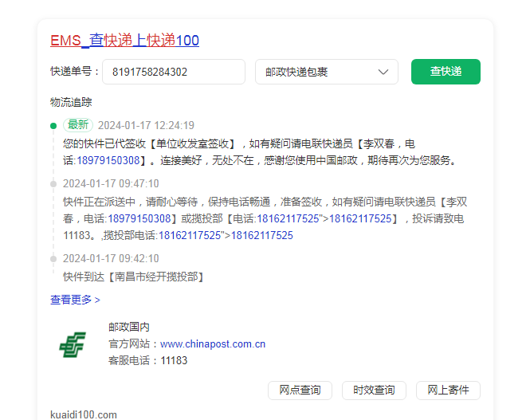Click phone number 18979150308 in latest entry
The width and height of the screenshot is (530, 420).
click(108, 160)
